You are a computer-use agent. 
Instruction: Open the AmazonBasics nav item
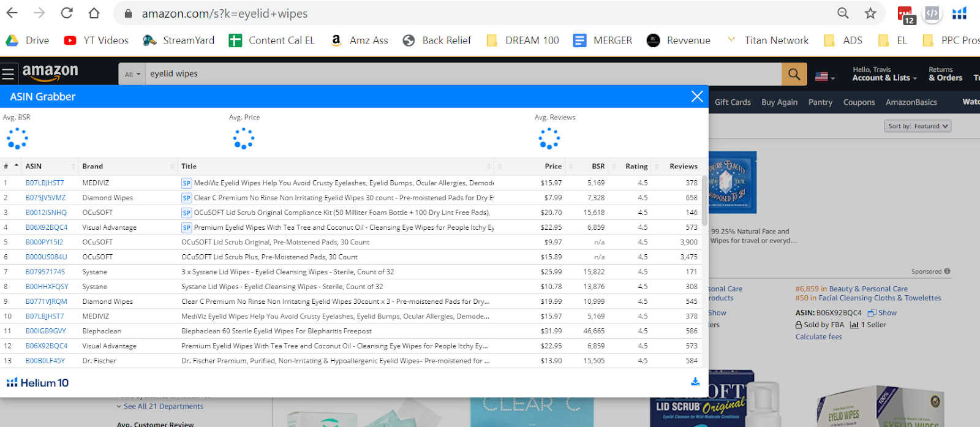click(911, 102)
